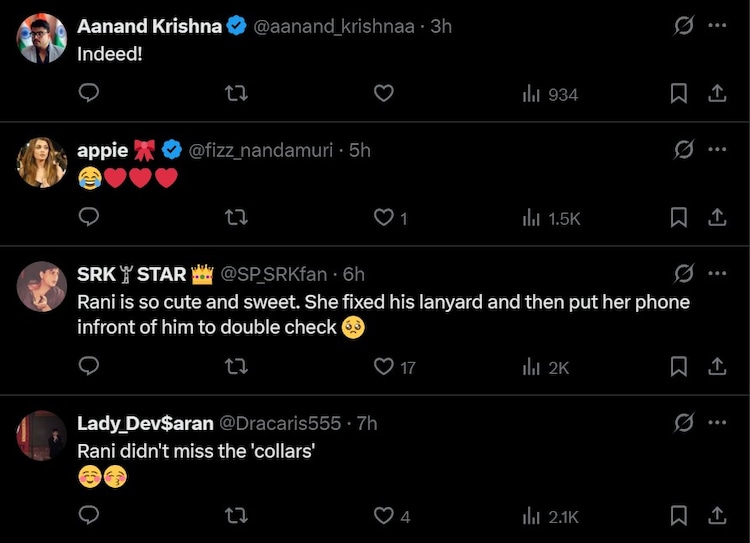Reply to Aanand Krishna's "Indeed!" tweet

click(x=88, y=93)
